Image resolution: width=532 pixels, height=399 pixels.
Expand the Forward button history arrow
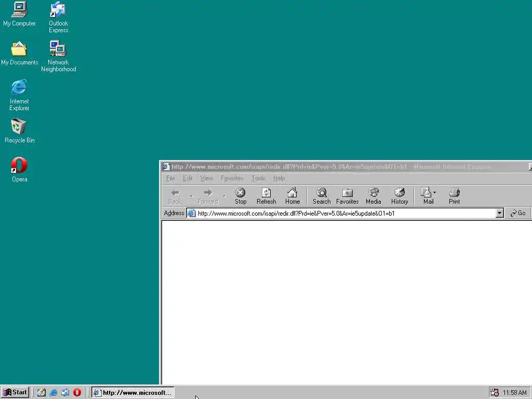point(224,196)
